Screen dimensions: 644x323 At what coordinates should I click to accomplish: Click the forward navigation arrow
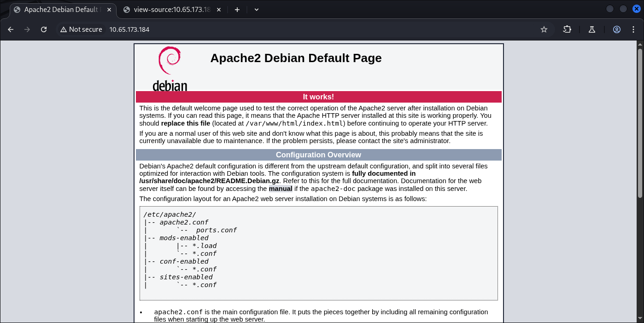pos(27,29)
